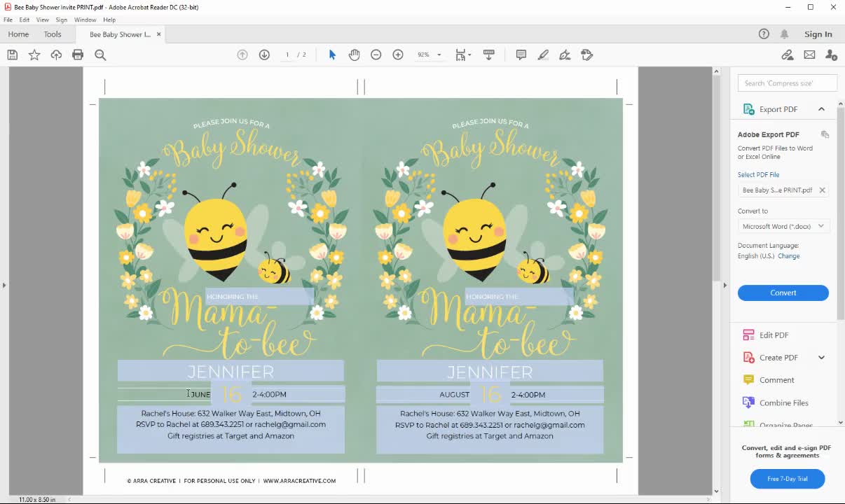The image size is (845, 504).
Task: Open notifications bell icon
Action: coord(784,34)
